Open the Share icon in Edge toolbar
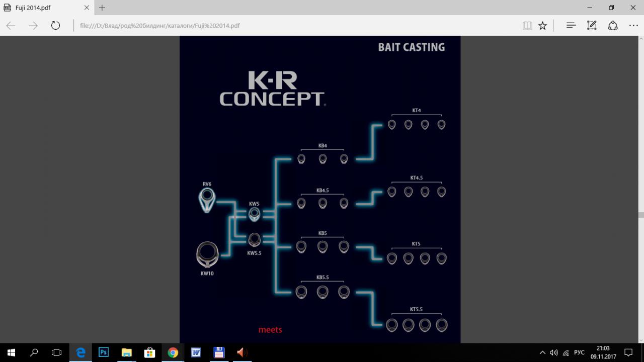The image size is (644, 362). point(613,26)
